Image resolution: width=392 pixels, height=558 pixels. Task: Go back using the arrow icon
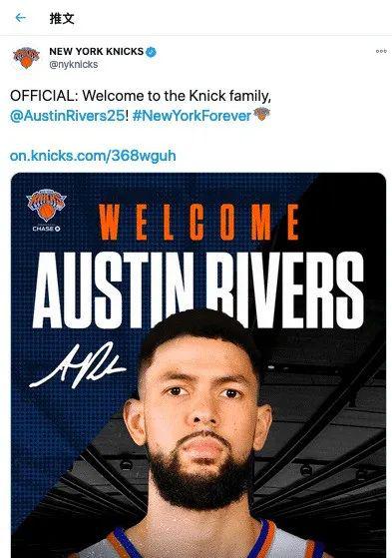click(x=21, y=17)
